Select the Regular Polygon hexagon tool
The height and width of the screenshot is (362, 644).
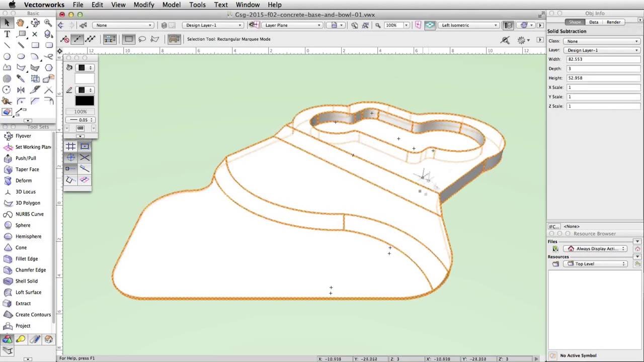point(48,67)
